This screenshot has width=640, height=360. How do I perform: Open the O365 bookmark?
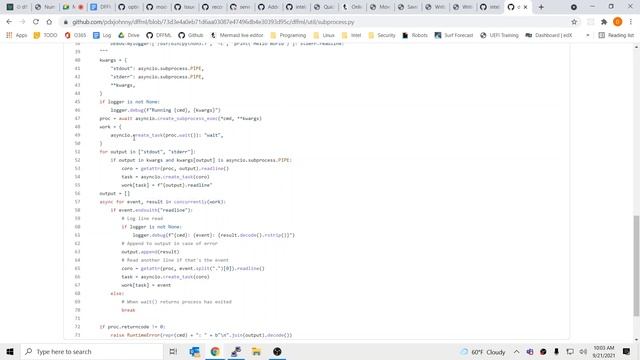(x=76, y=36)
